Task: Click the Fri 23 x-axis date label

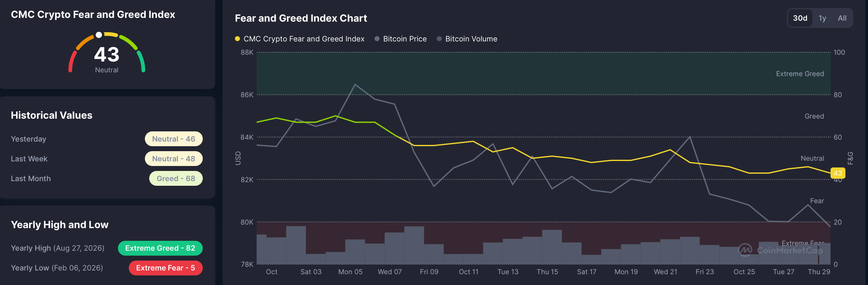Action: point(705,272)
